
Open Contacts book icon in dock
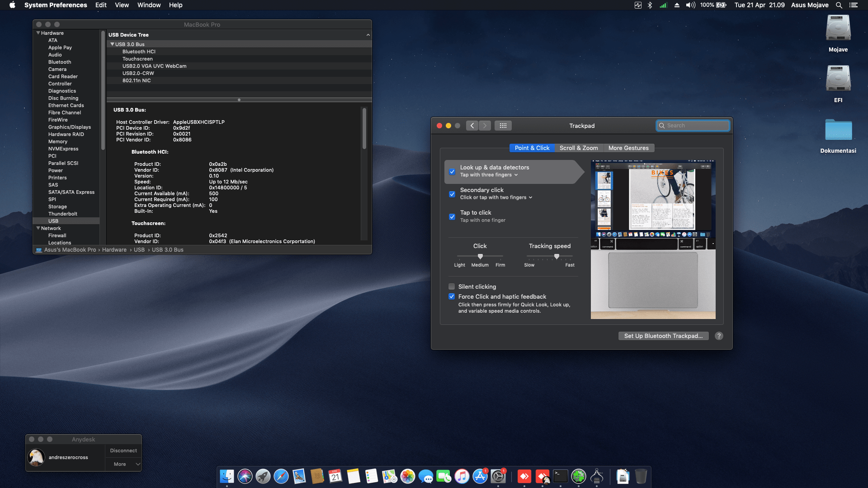point(317,476)
